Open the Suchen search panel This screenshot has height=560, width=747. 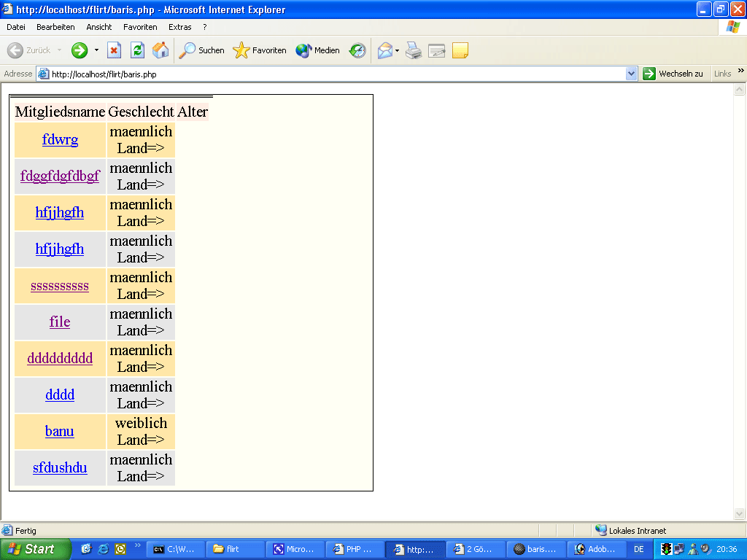pos(202,50)
